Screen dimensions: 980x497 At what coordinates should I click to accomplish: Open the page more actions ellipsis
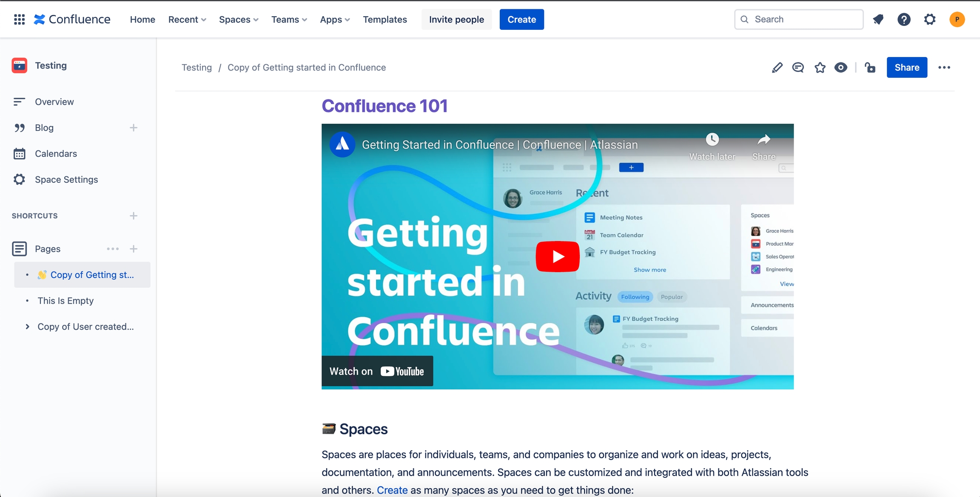944,68
